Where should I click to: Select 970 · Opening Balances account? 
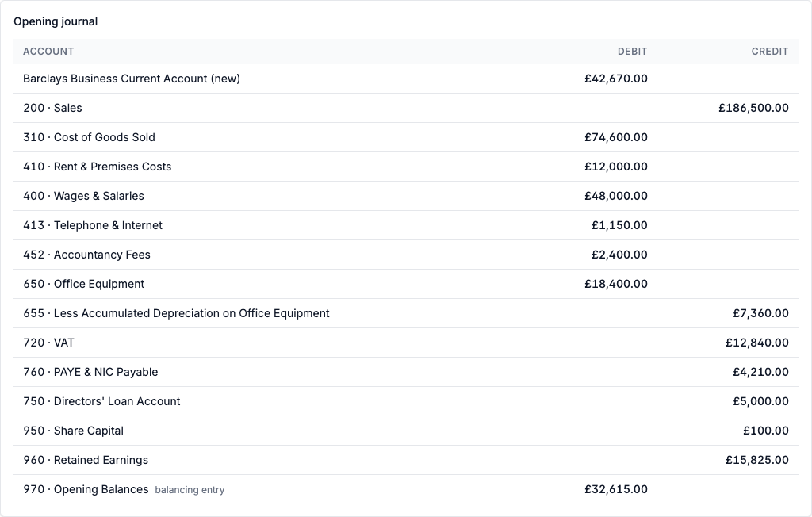click(x=86, y=489)
